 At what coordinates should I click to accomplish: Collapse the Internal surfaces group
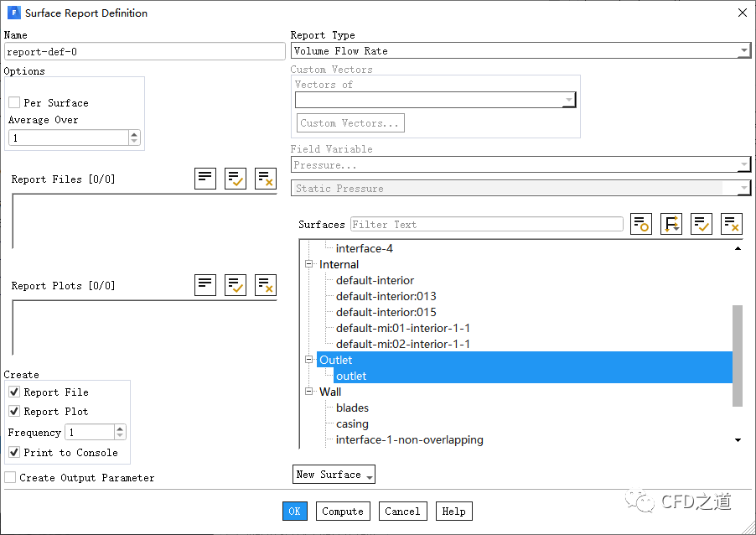tap(308, 264)
